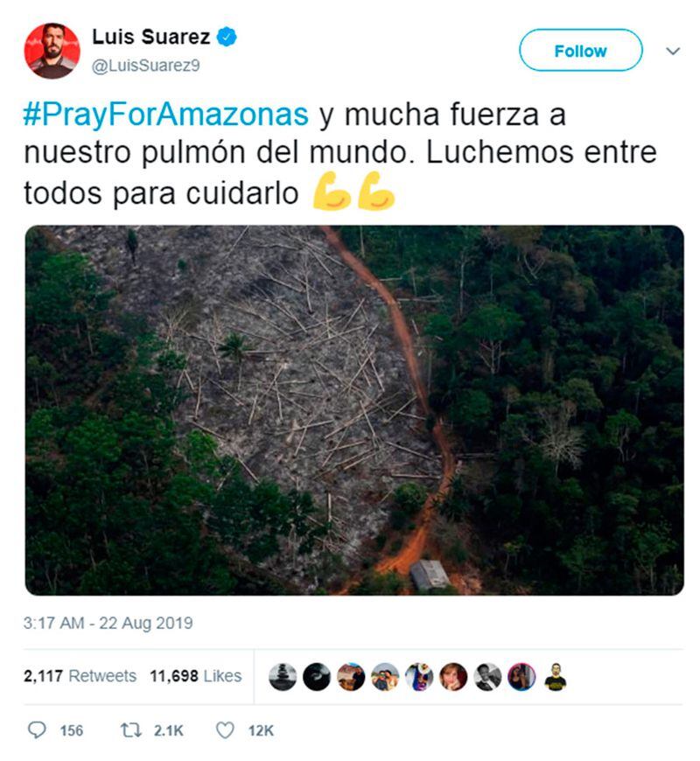
Task: Click the 12K like count
Action: (261, 730)
